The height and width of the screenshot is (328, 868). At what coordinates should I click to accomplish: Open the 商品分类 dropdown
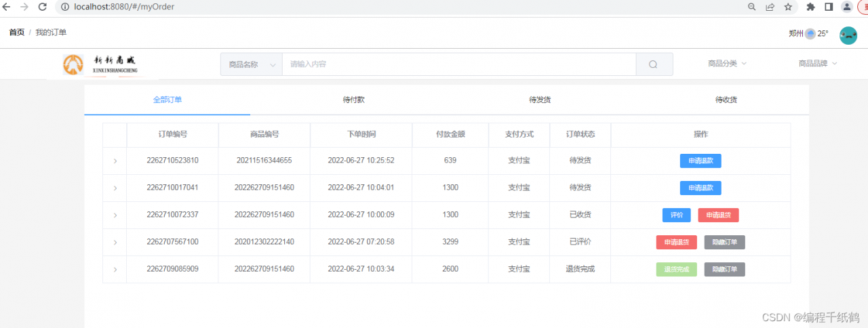[727, 64]
